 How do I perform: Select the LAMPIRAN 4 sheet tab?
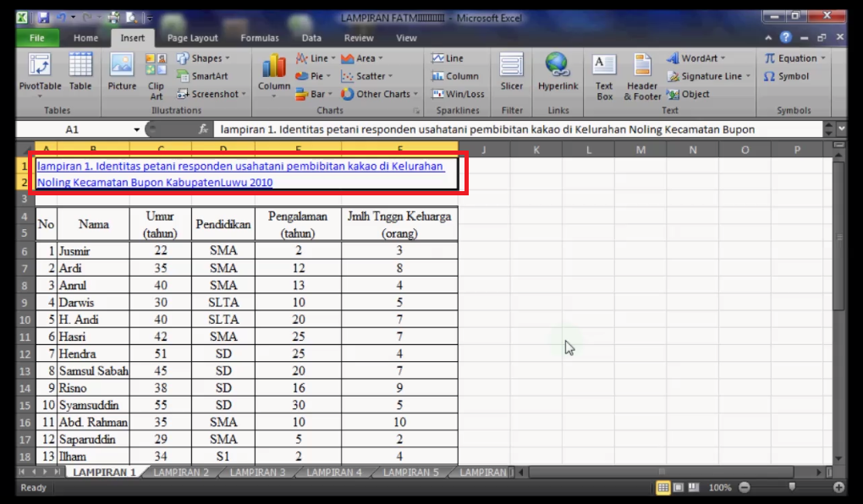(x=334, y=472)
